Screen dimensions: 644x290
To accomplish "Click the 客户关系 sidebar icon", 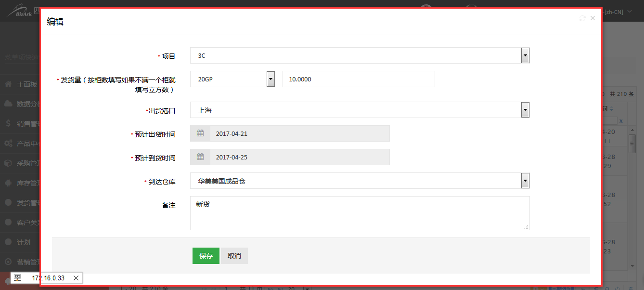I will point(8,223).
